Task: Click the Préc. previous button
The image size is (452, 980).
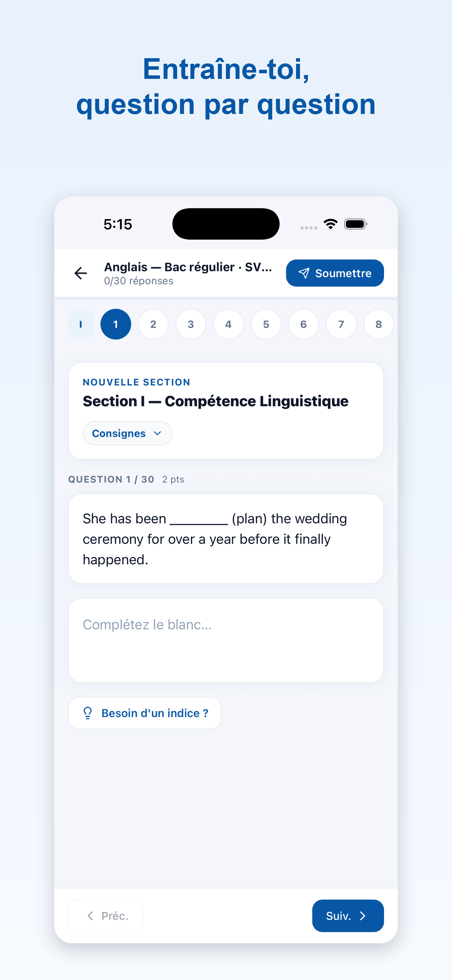Action: [106, 916]
